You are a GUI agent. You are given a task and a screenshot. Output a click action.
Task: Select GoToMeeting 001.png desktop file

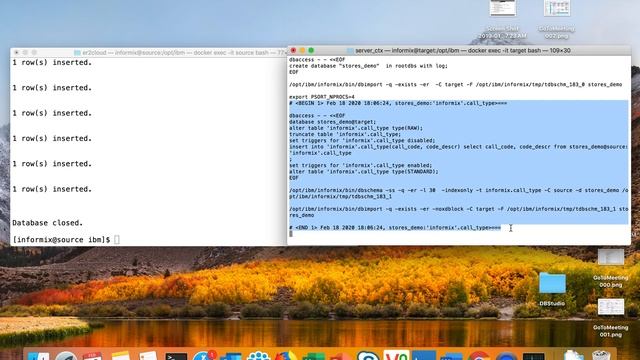611,307
